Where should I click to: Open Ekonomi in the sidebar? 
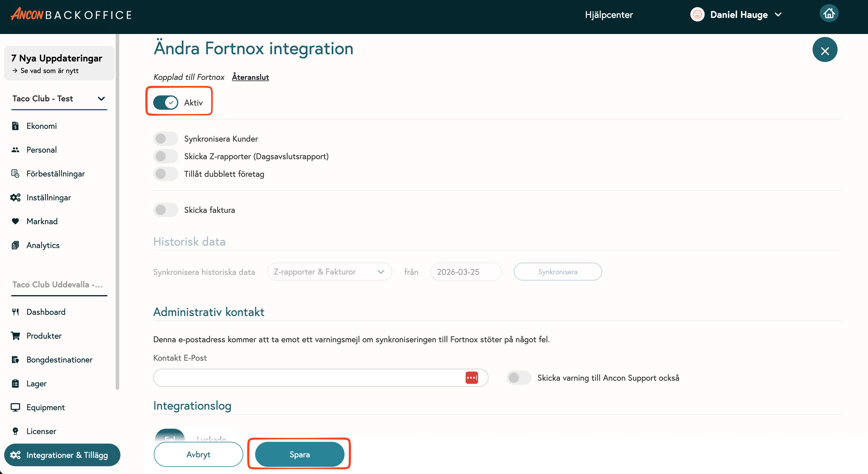tap(42, 126)
